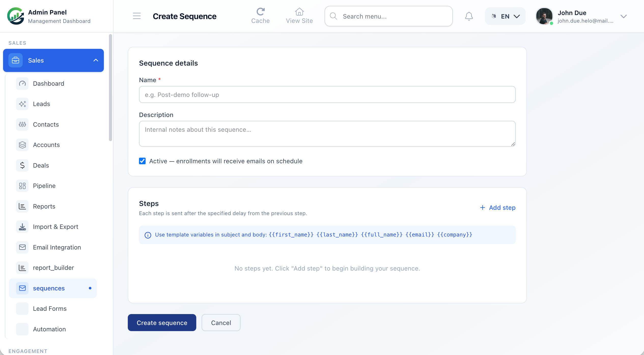Screen dimensions: 644x355
Task: Click the Search menu input field
Action: (389, 16)
